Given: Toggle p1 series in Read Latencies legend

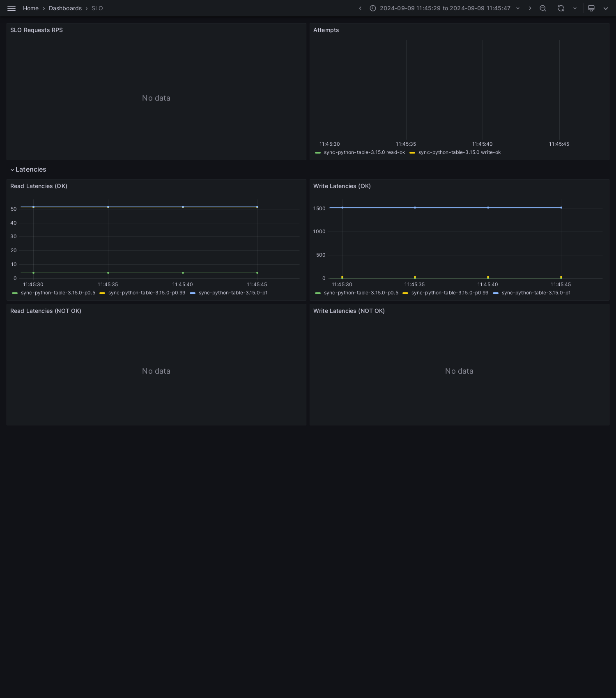Looking at the screenshot, I should [233, 293].
